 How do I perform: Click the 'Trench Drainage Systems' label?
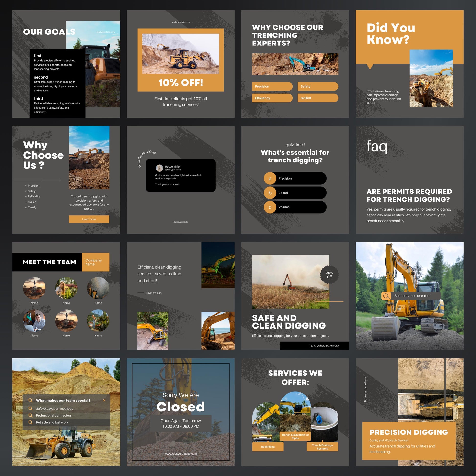(x=322, y=447)
